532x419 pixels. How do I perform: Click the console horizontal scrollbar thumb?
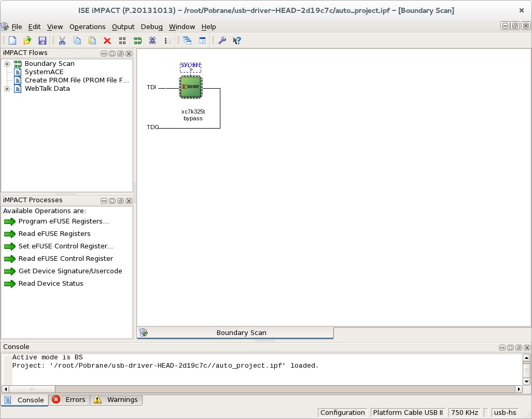click(32, 389)
